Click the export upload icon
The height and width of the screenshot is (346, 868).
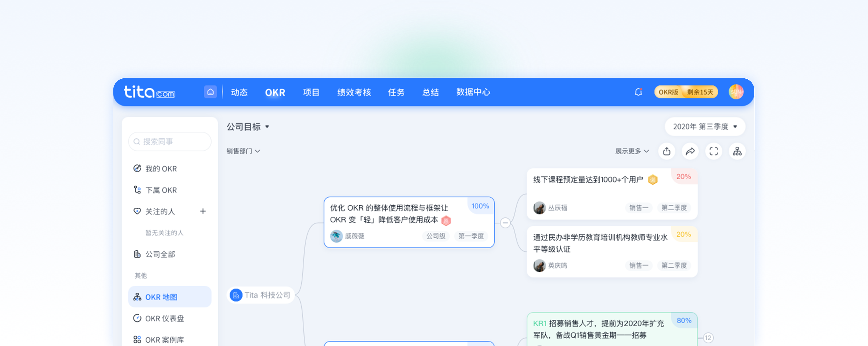click(x=666, y=152)
